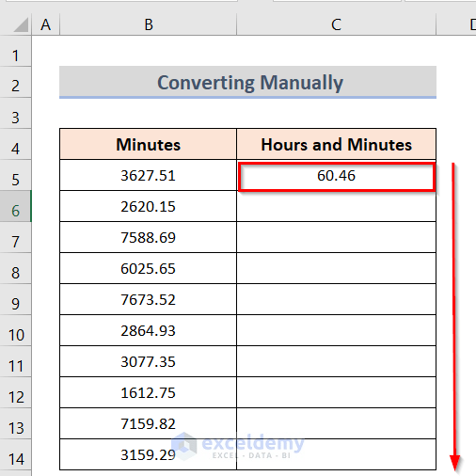Viewport: 476px width, 476px height.
Task: Select row 6 header
Action: pos(15,206)
